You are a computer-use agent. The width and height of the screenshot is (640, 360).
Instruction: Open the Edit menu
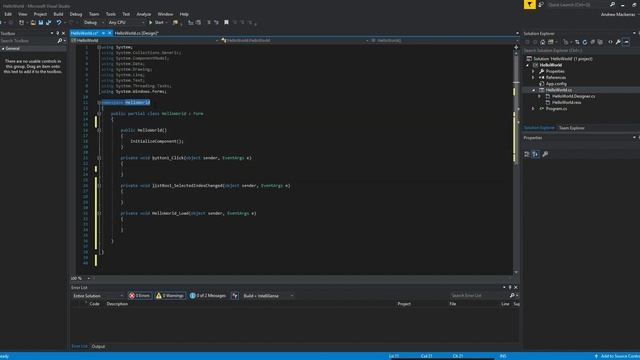(8, 14)
